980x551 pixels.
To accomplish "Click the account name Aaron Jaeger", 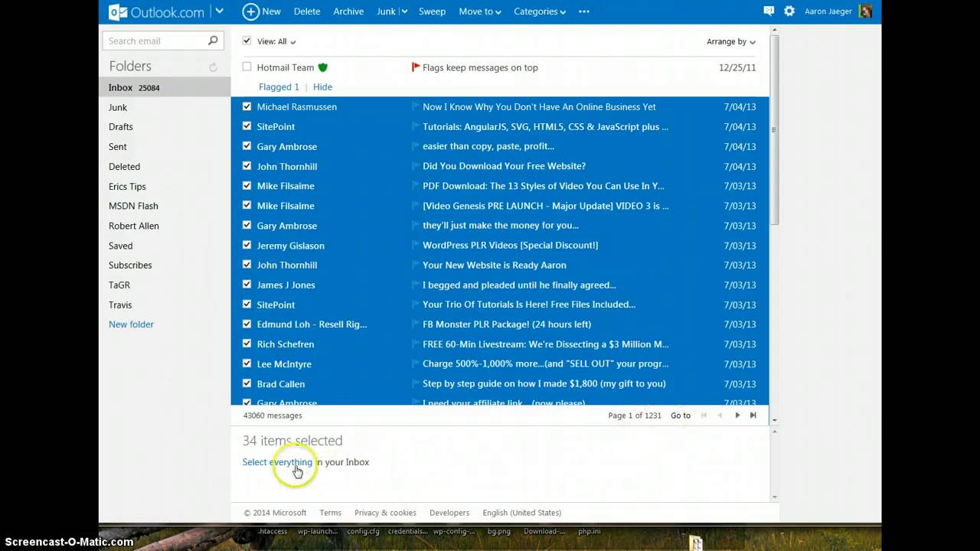I will coord(828,11).
